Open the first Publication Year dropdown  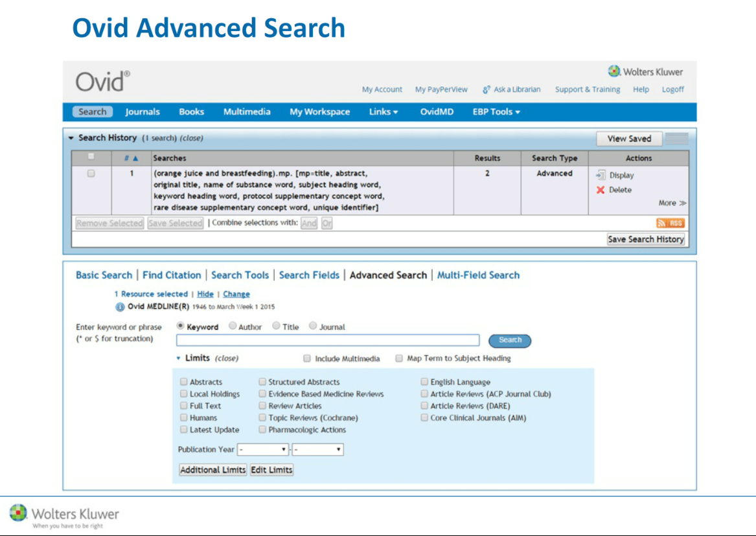coord(263,449)
